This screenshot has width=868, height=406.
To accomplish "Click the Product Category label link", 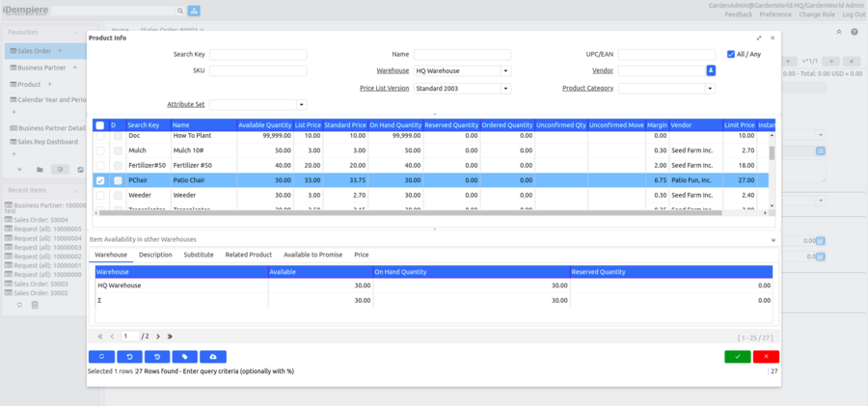I will (x=587, y=88).
